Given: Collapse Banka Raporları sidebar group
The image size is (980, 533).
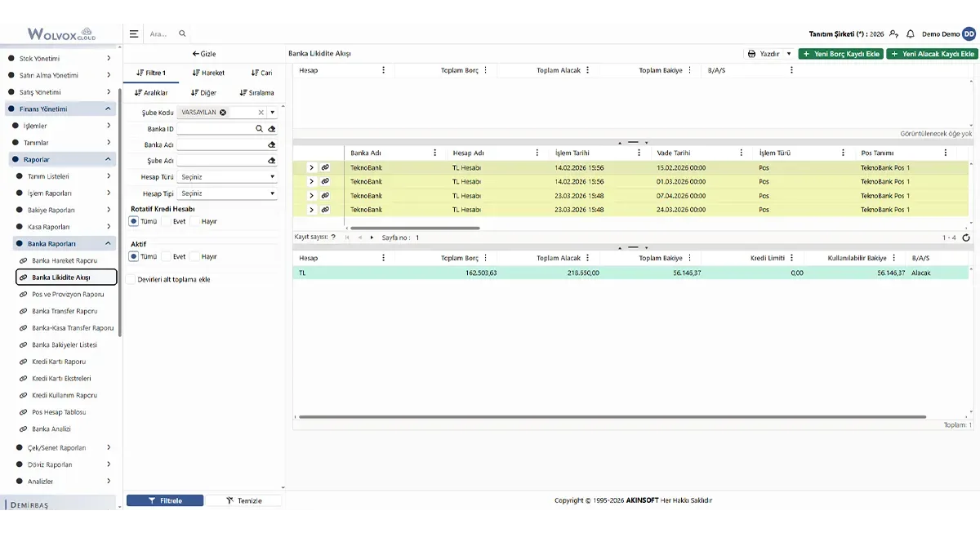Looking at the screenshot, I should (109, 243).
